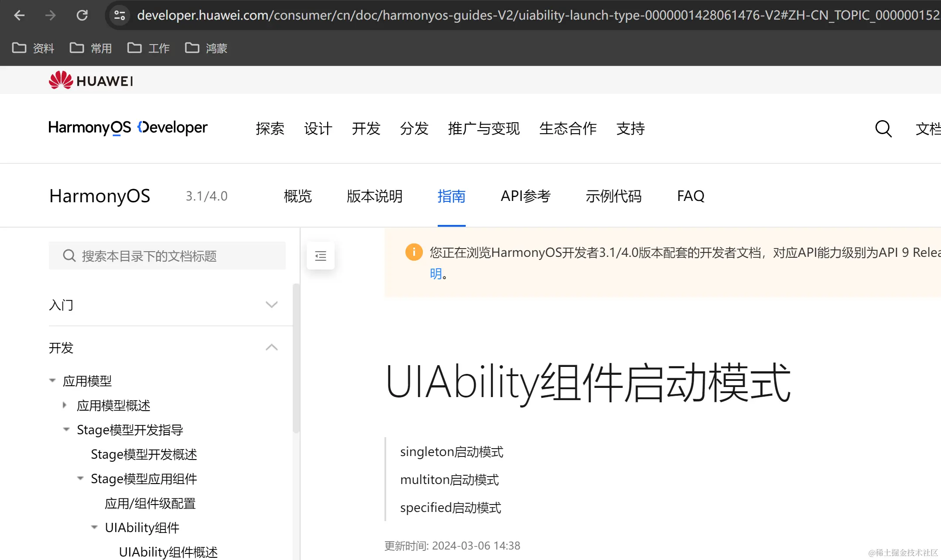The height and width of the screenshot is (560, 941).
Task: Open the HarmonyOS Developer home logo
Action: pos(128,128)
